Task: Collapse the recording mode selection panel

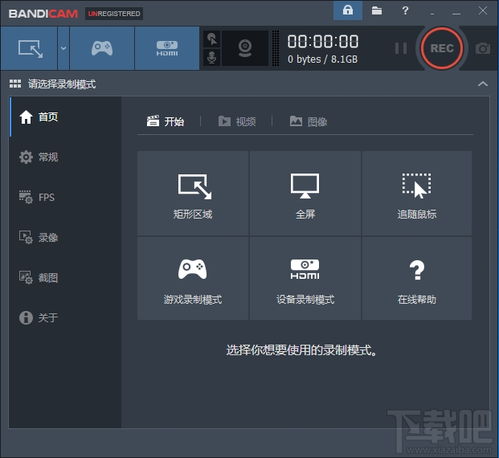Action: pyautogui.click(x=483, y=84)
